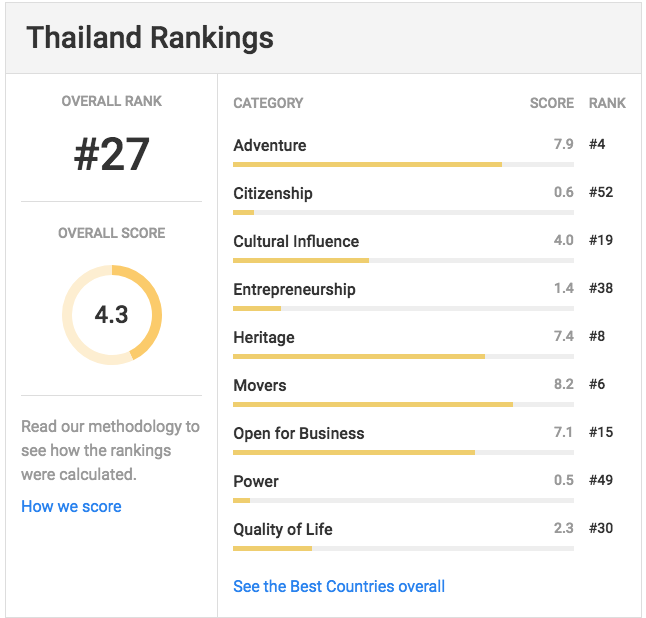The image size is (646, 618).
Task: Click the CATEGORY column header
Action: (268, 103)
